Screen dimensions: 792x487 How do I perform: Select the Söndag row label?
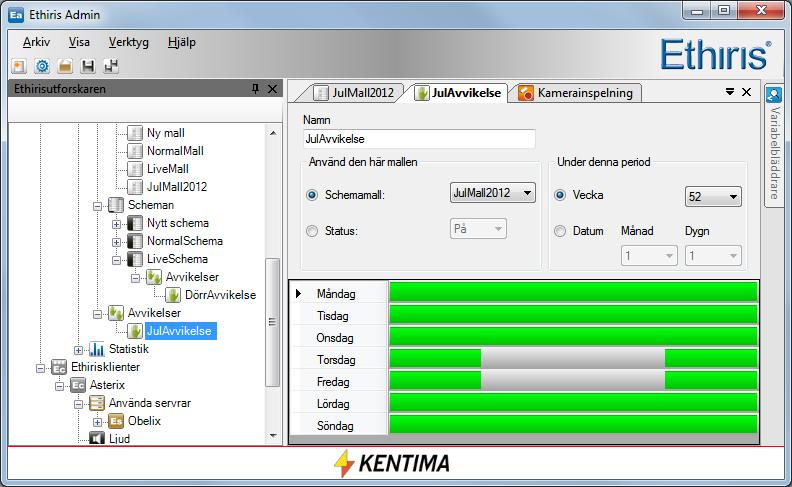(335, 426)
